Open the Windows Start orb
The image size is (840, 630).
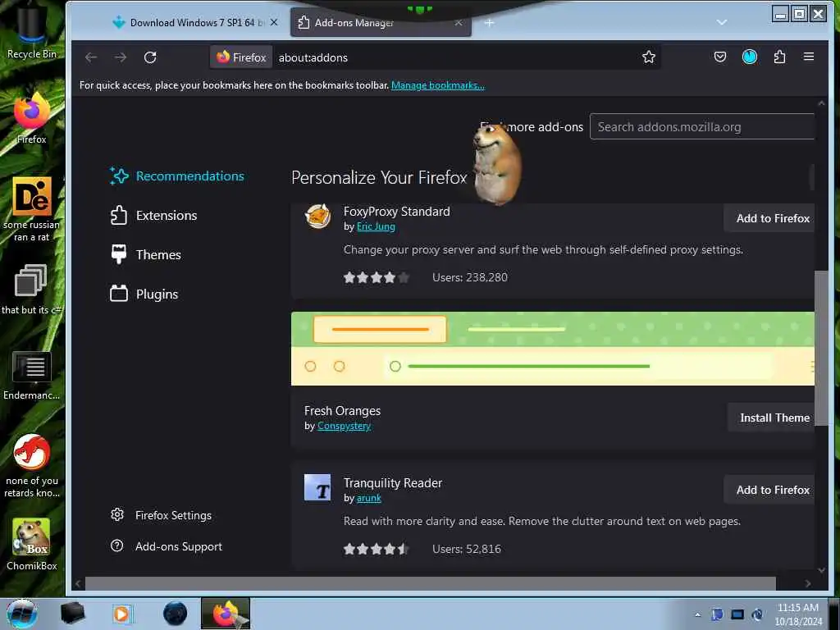[21, 614]
